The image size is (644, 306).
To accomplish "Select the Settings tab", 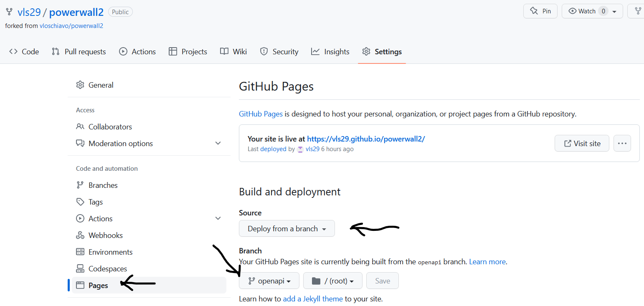I will coord(382,52).
